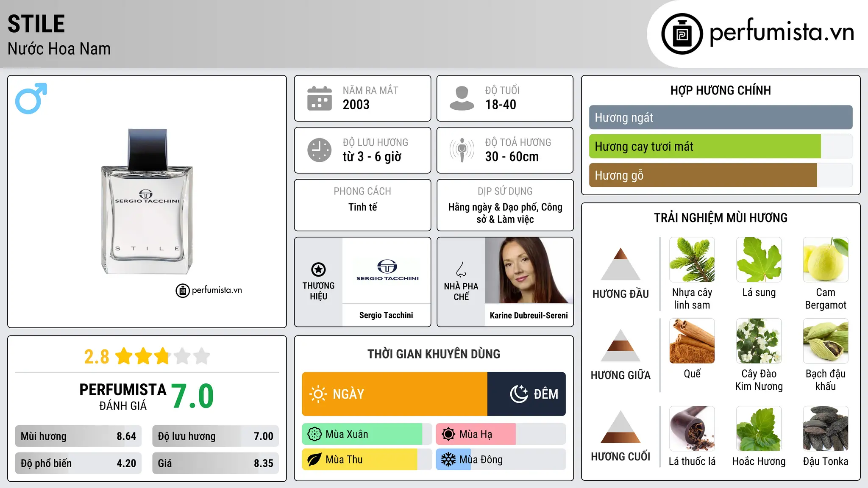Click the TRẢI NGHIỆM MÙI HƯƠNG heading
The image size is (868, 488).
(x=721, y=218)
